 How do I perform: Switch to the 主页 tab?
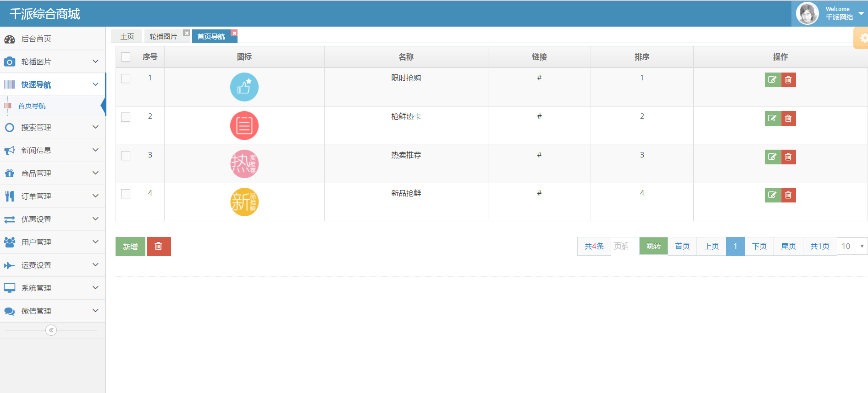[x=127, y=36]
